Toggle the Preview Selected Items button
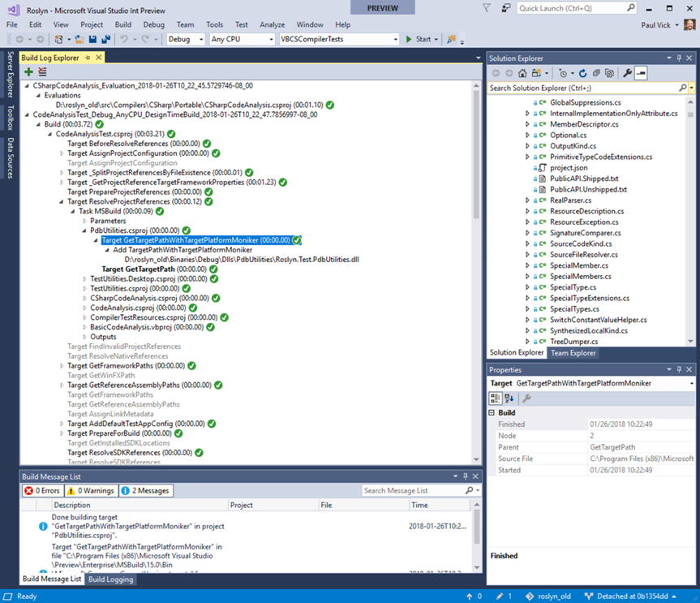700x603 pixels. pyautogui.click(x=641, y=73)
